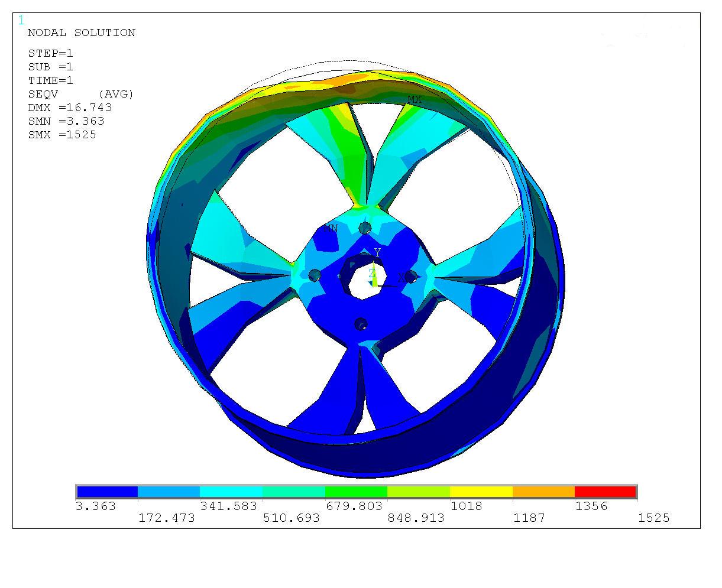Click the right bolt hole on hub
This screenshot has width=722, height=588.
click(x=412, y=276)
